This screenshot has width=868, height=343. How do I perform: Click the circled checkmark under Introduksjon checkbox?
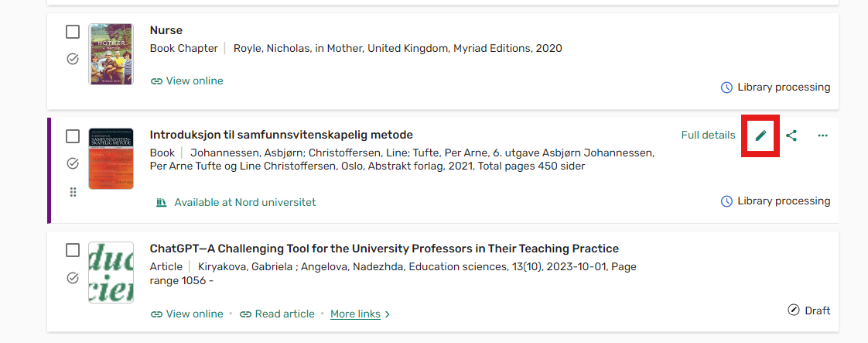click(x=73, y=163)
